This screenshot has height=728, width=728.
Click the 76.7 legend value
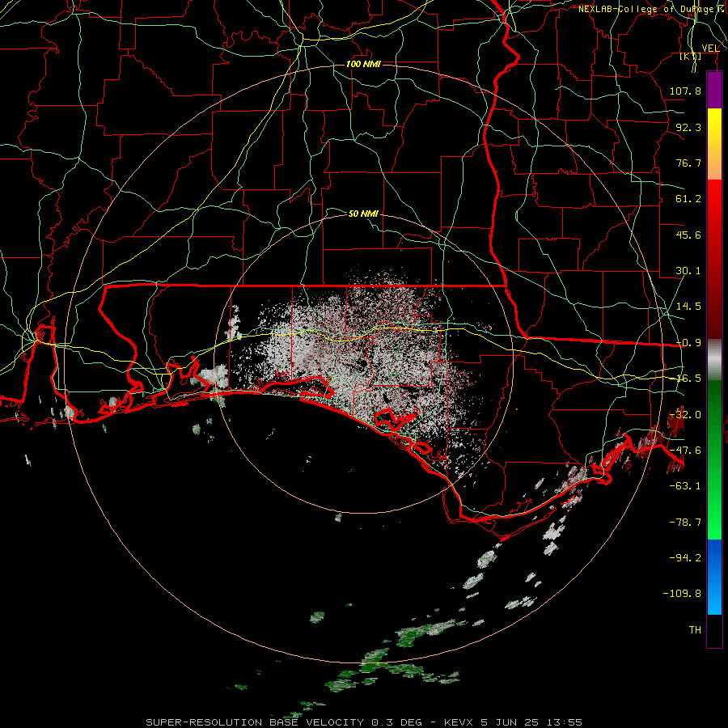tap(688, 163)
